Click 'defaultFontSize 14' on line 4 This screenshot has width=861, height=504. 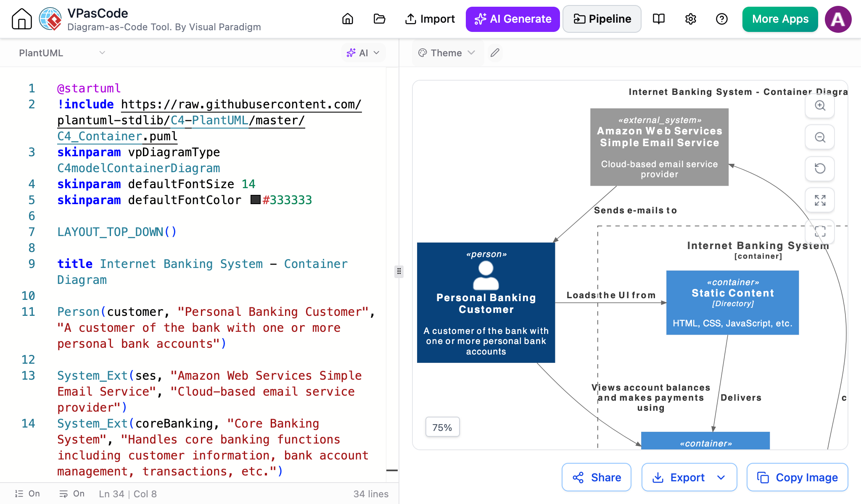point(192,184)
